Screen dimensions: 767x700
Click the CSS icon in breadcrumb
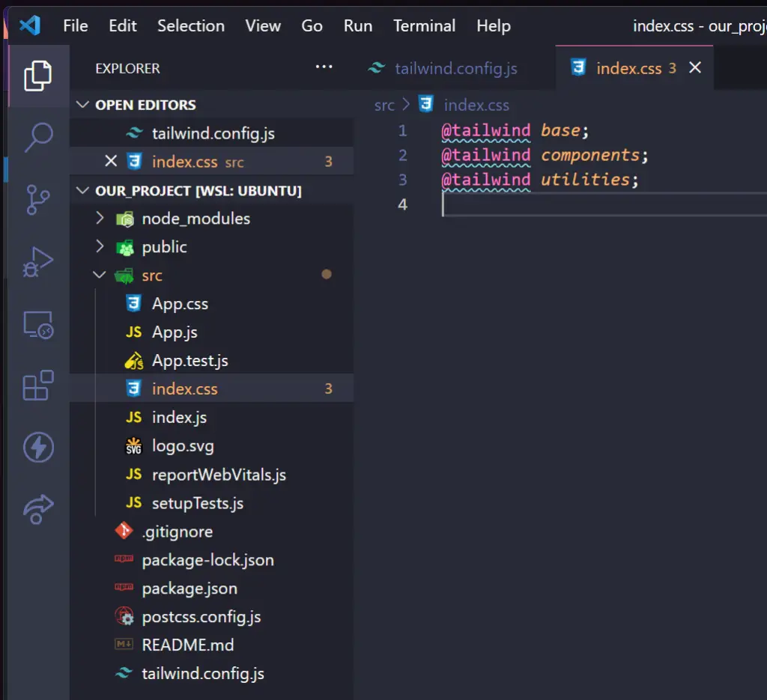tap(426, 104)
